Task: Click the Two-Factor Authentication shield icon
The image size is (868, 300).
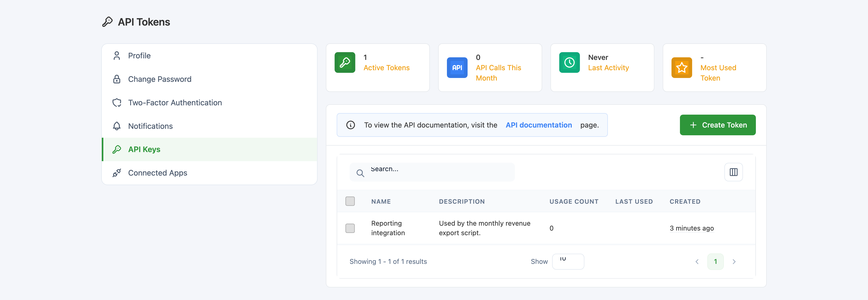Action: coord(117,103)
